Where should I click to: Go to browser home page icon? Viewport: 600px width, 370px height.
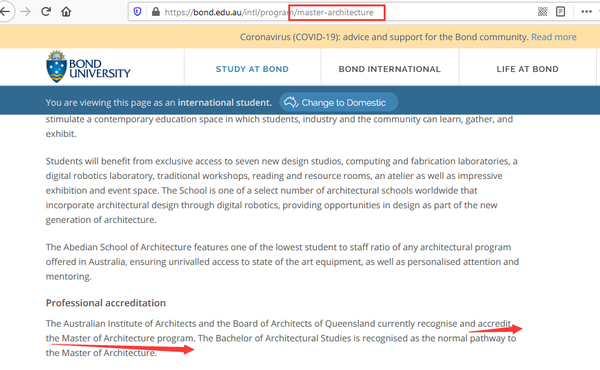pos(66,12)
